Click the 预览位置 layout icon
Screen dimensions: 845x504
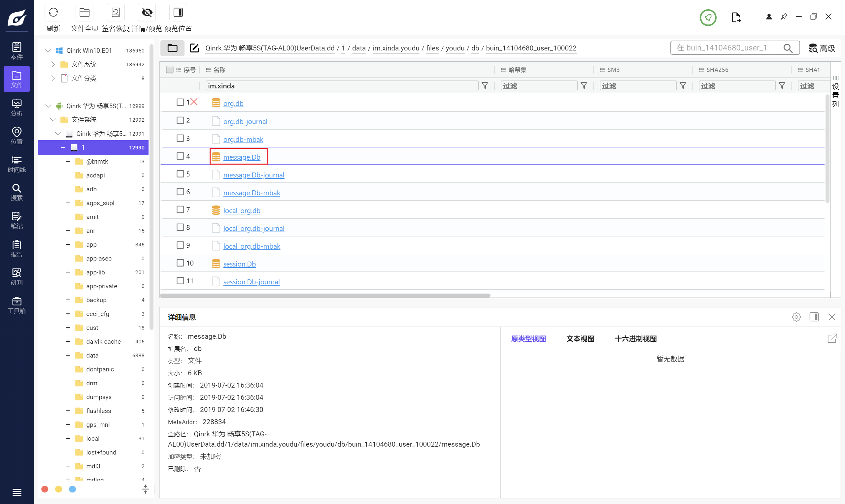[178, 13]
